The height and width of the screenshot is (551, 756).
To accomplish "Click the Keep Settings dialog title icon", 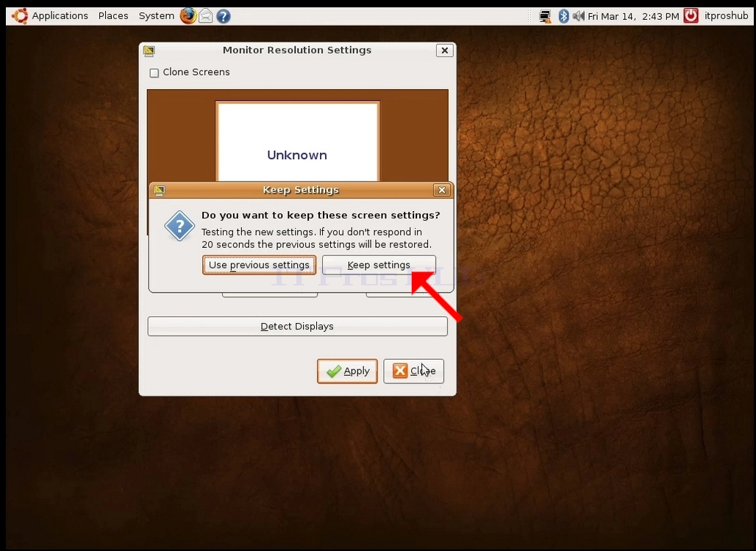I will [159, 190].
